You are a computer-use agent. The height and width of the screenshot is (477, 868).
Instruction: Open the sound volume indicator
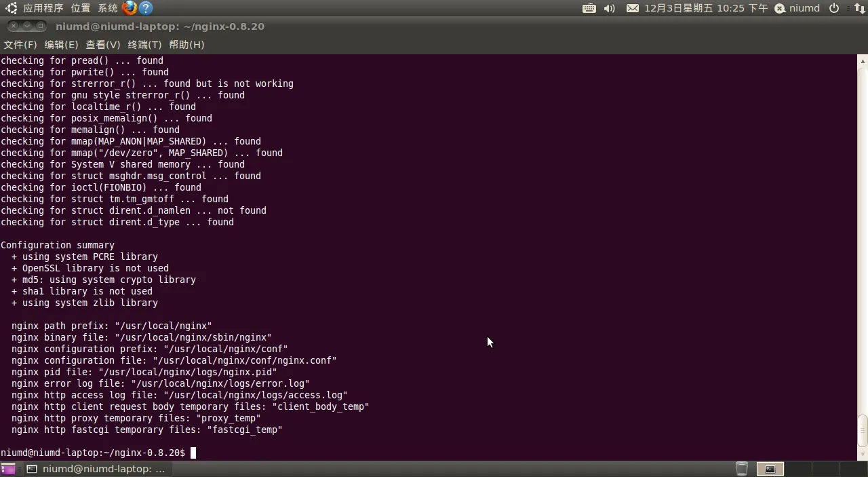coord(609,8)
